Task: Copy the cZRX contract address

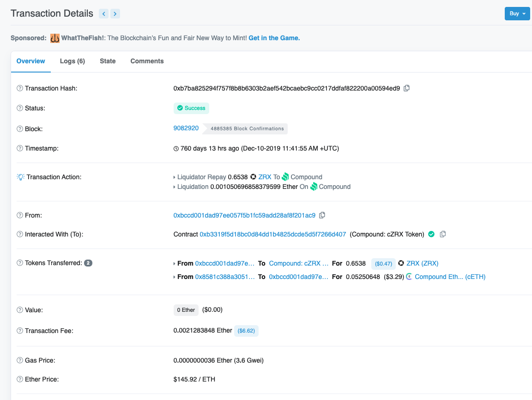Action: point(443,234)
